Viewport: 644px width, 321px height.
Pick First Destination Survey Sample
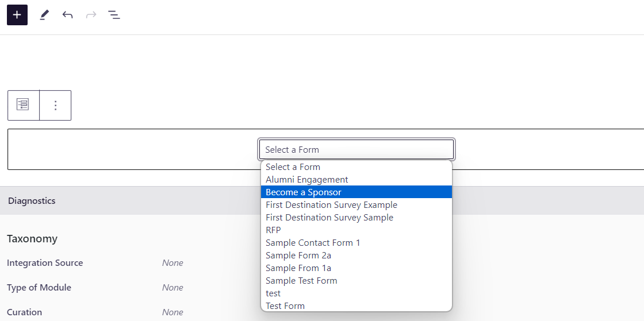click(329, 218)
